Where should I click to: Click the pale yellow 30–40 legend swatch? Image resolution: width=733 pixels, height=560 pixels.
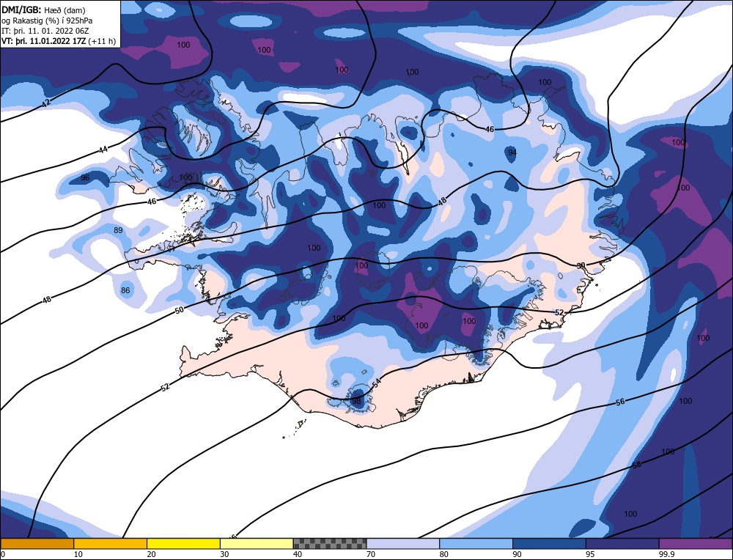click(x=257, y=544)
